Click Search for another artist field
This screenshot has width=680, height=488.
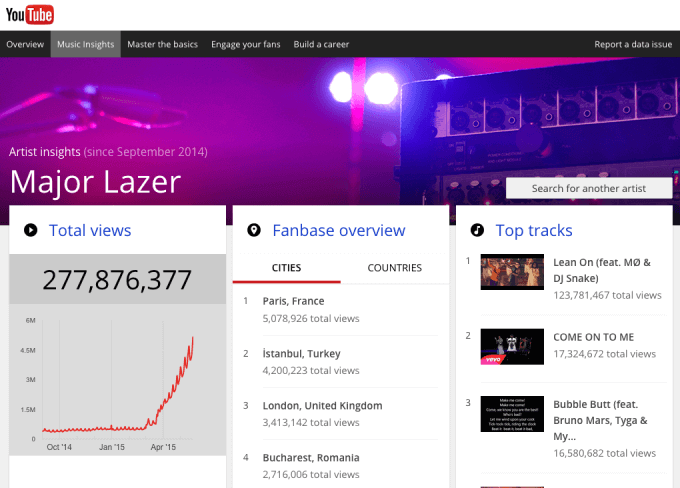coord(588,188)
